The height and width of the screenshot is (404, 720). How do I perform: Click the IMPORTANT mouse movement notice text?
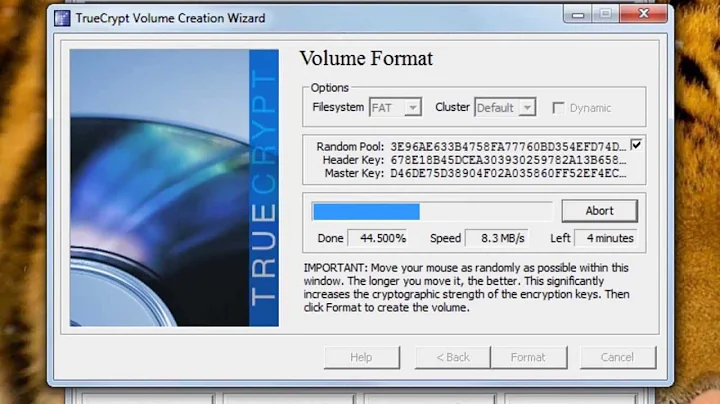tap(466, 287)
